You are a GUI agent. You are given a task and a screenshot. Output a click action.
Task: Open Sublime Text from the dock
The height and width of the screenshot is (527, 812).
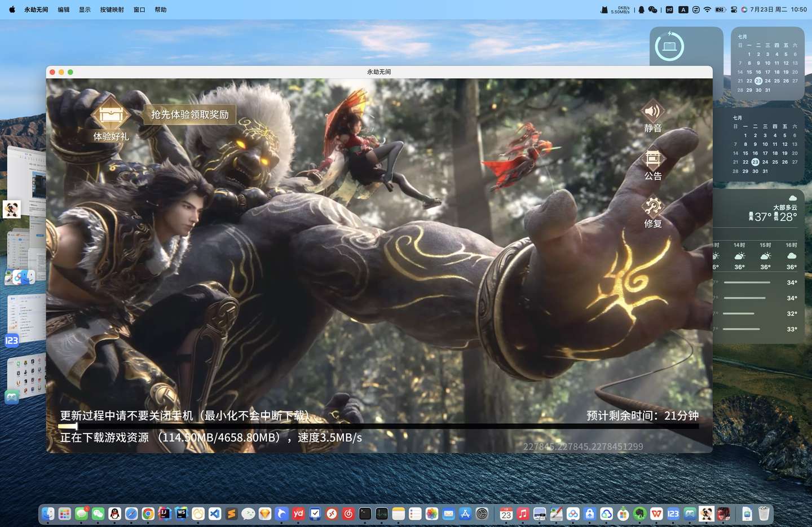[x=231, y=513]
